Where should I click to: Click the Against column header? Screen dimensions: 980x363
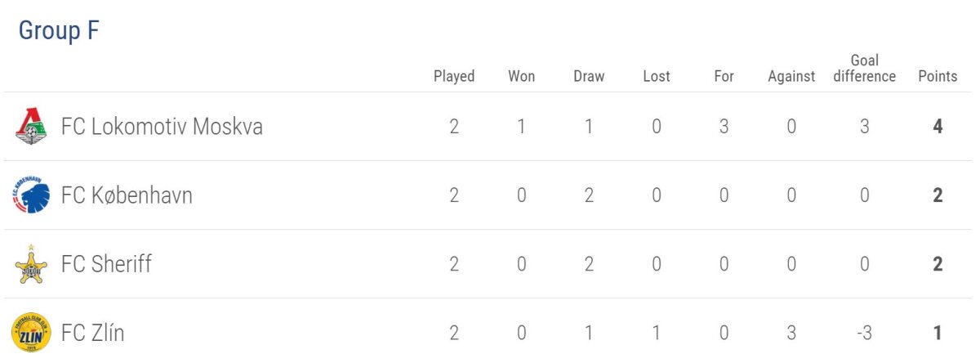[791, 76]
